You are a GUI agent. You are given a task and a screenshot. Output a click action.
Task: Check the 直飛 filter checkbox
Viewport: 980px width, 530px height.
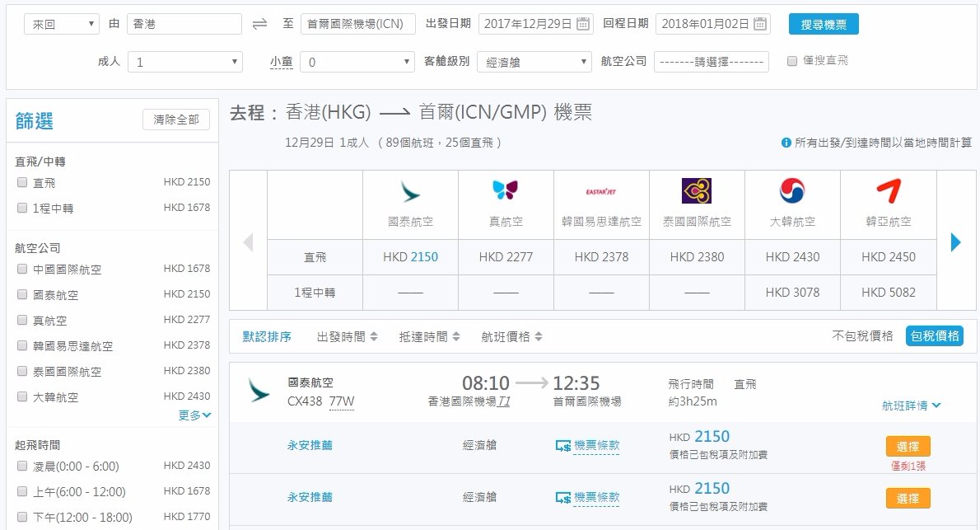[22, 182]
